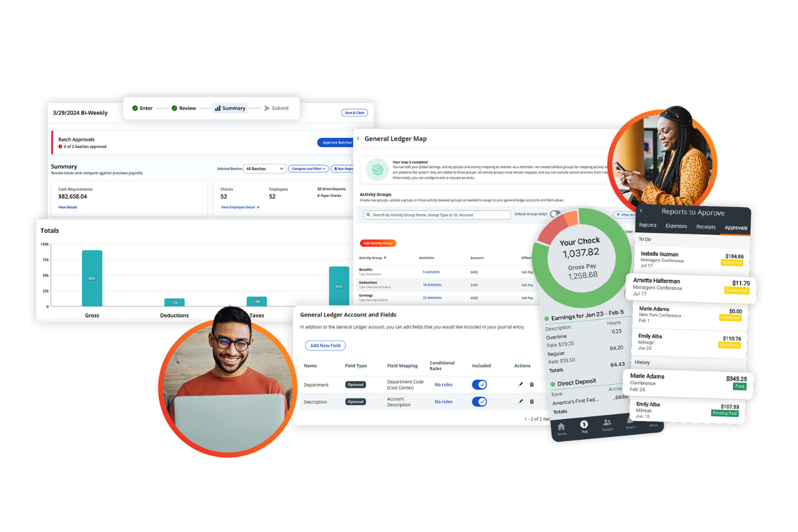798x532 pixels.
Task: Go to the Enter payroll step
Action: 142,108
